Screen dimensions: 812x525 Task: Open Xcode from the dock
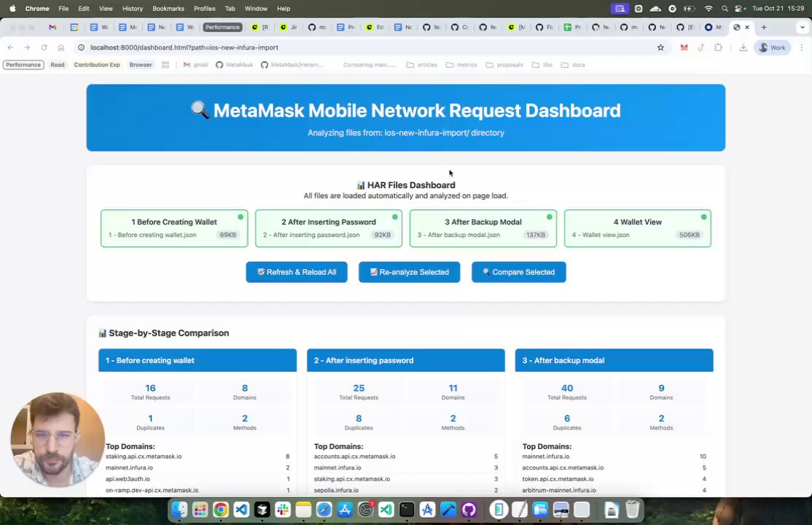(x=448, y=510)
